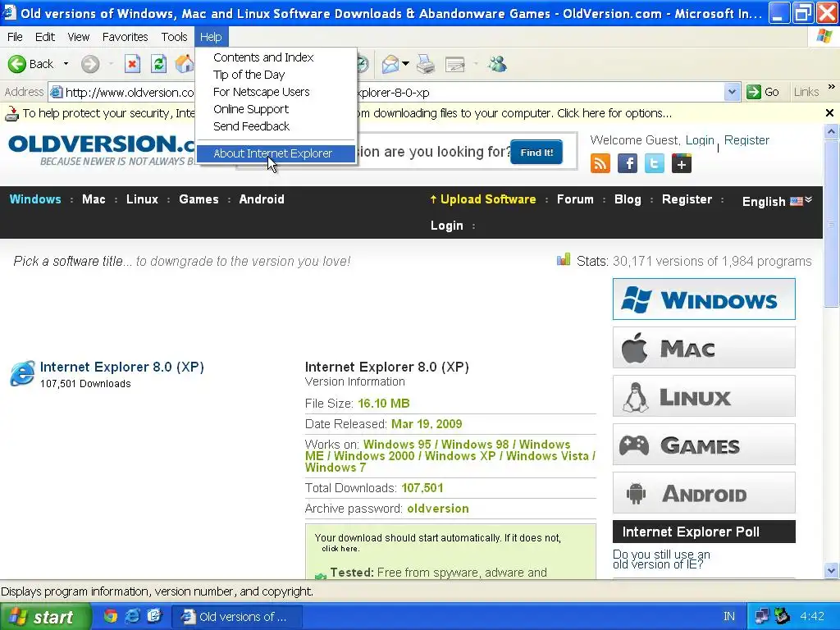The width and height of the screenshot is (840, 630).
Task: Open the Blog nav link
Action: pos(628,199)
